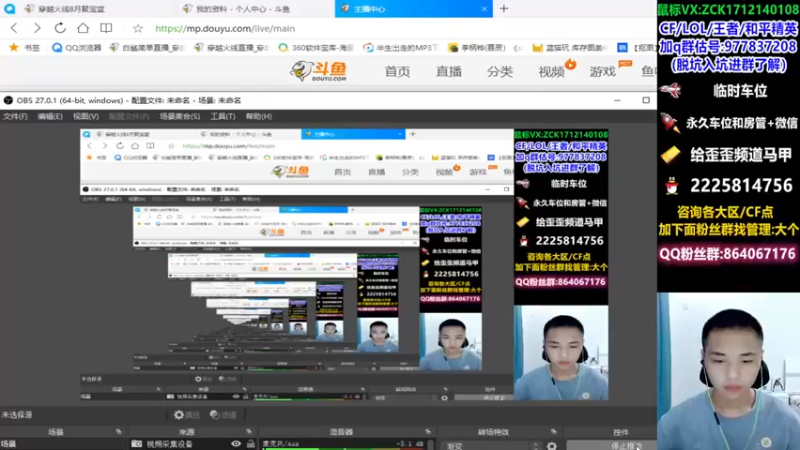Pop out the 来源 dock
Image resolution: width=800 pixels, height=450 pixels.
tap(249, 432)
